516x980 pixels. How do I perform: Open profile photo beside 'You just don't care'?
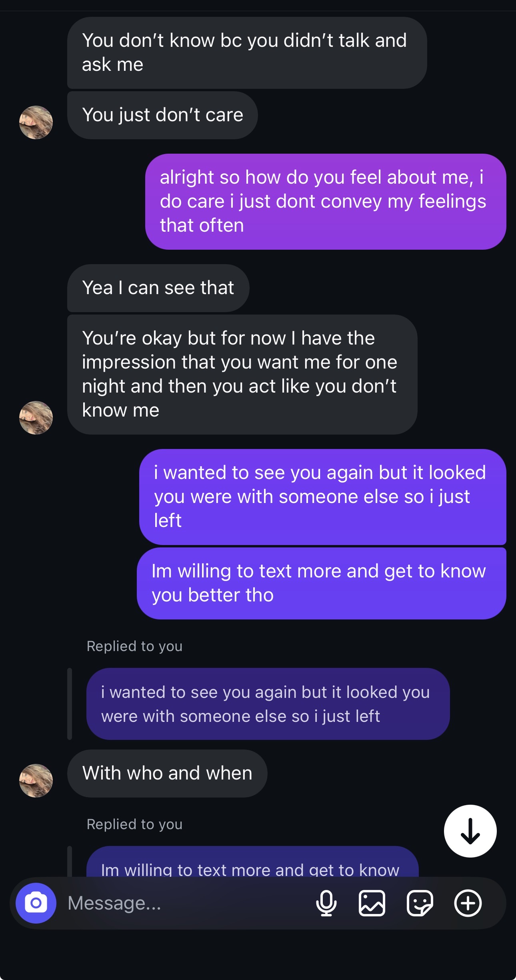click(36, 122)
